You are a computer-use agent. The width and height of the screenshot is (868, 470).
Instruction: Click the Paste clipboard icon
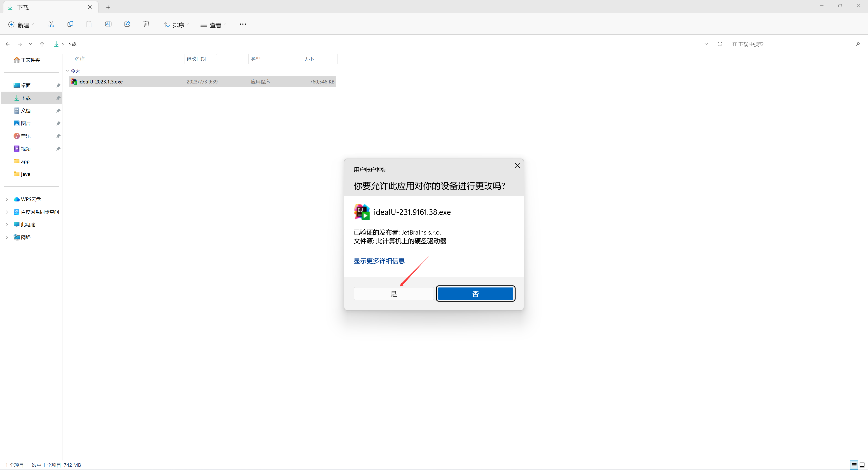[x=89, y=24]
